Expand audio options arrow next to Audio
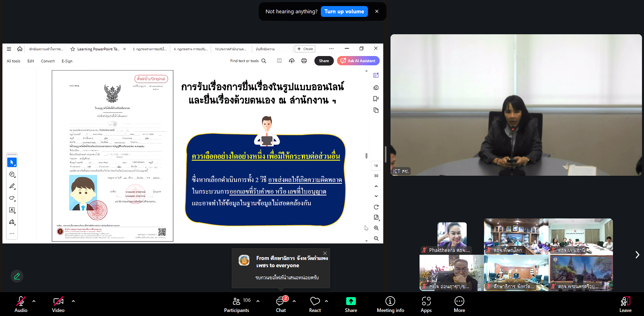Screen dimensions: 644x316 [34, 301]
